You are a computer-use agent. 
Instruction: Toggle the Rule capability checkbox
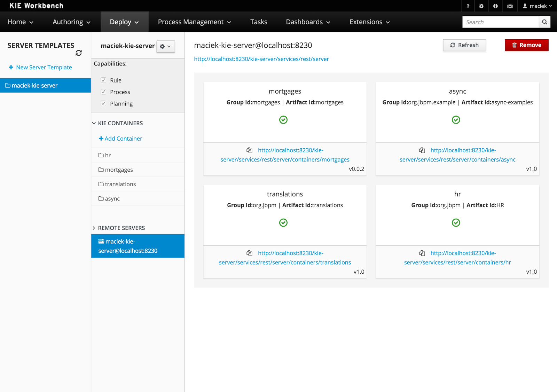(x=103, y=80)
